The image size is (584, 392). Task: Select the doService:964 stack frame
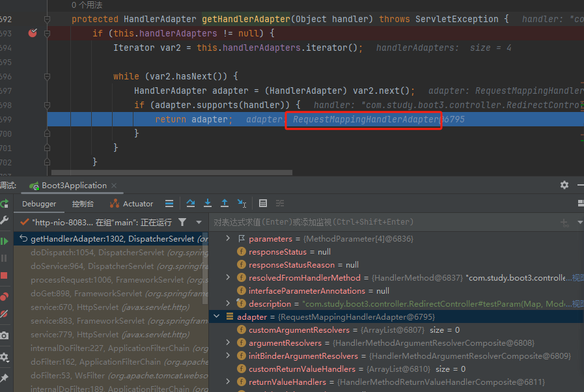coord(111,266)
